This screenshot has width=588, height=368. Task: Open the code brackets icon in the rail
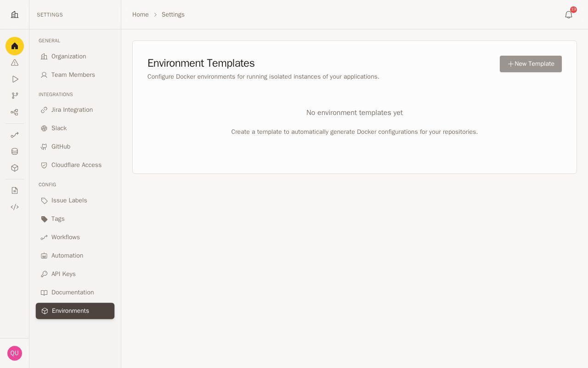point(15,207)
